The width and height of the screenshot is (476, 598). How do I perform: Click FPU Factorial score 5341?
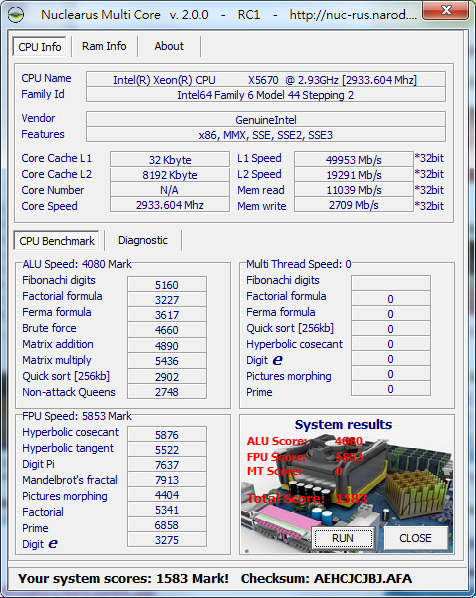tap(167, 510)
